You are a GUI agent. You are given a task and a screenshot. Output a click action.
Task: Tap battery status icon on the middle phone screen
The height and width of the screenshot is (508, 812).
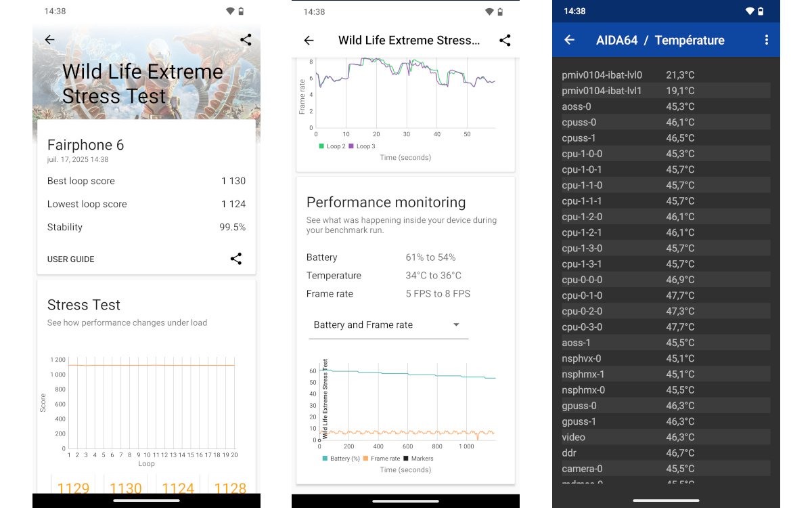click(500, 12)
